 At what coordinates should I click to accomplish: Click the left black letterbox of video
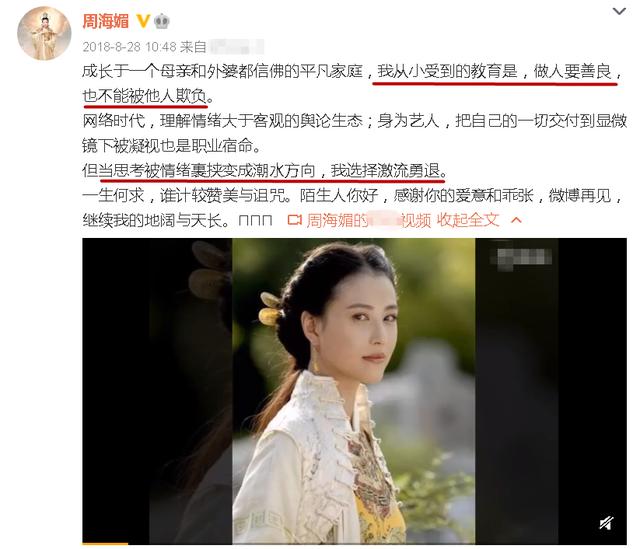(x=157, y=391)
